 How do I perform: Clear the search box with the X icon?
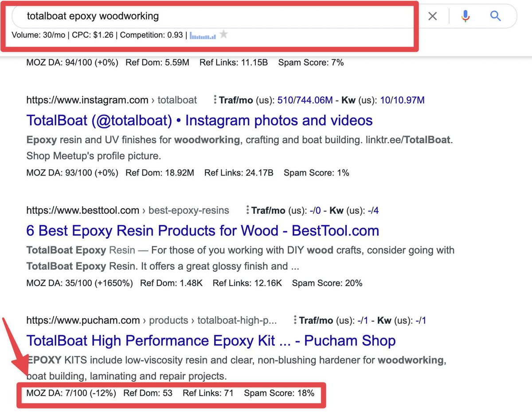[x=432, y=16]
